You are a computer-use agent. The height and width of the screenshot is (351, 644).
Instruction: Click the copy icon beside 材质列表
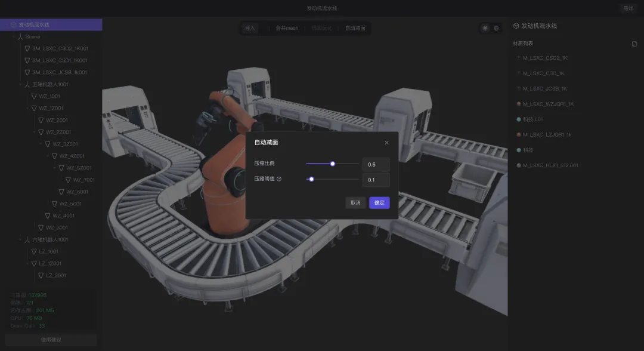(x=634, y=44)
